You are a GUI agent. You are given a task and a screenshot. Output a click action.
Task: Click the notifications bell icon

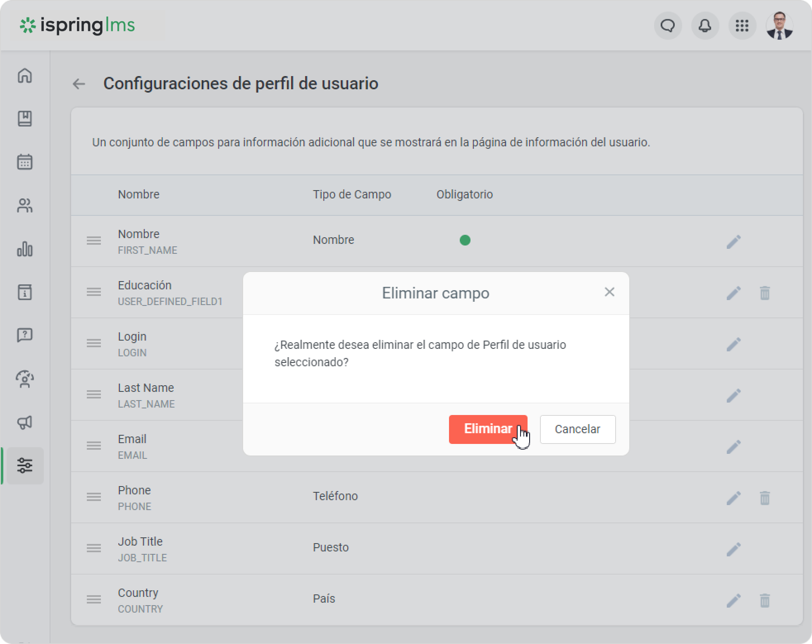[x=705, y=26]
